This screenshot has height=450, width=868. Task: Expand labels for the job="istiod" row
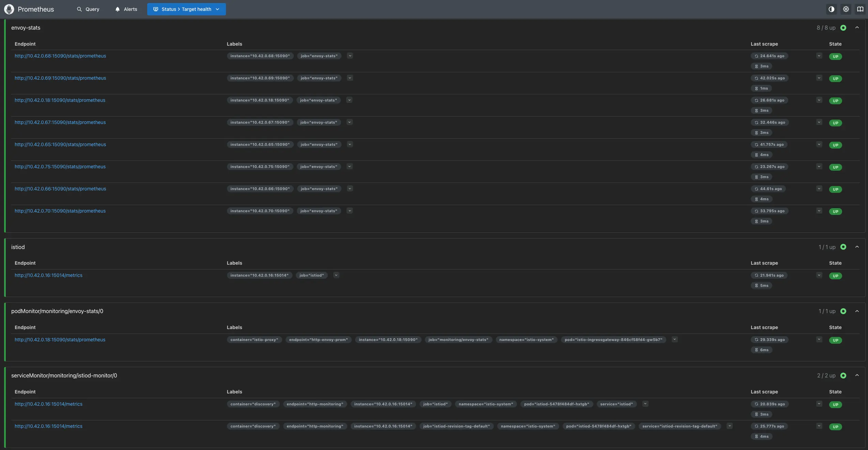pyautogui.click(x=336, y=275)
